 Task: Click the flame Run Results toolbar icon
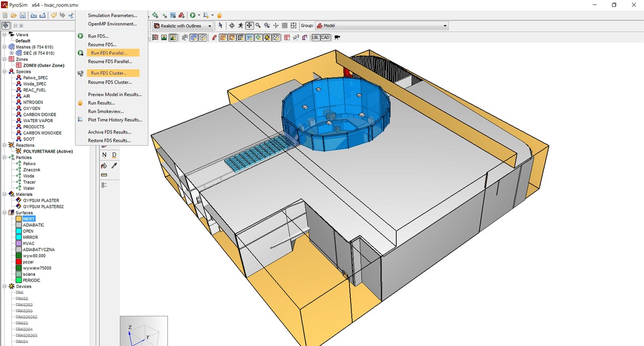[219, 15]
